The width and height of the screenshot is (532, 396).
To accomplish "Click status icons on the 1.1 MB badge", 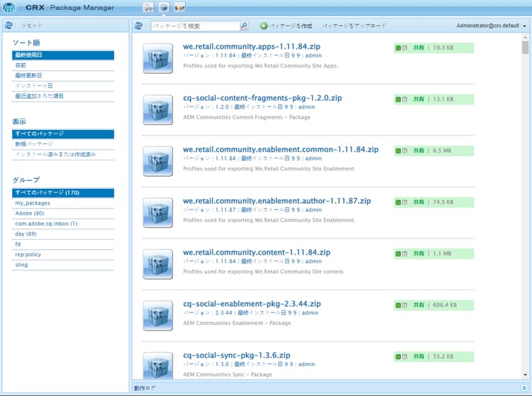I will pyautogui.click(x=401, y=254).
